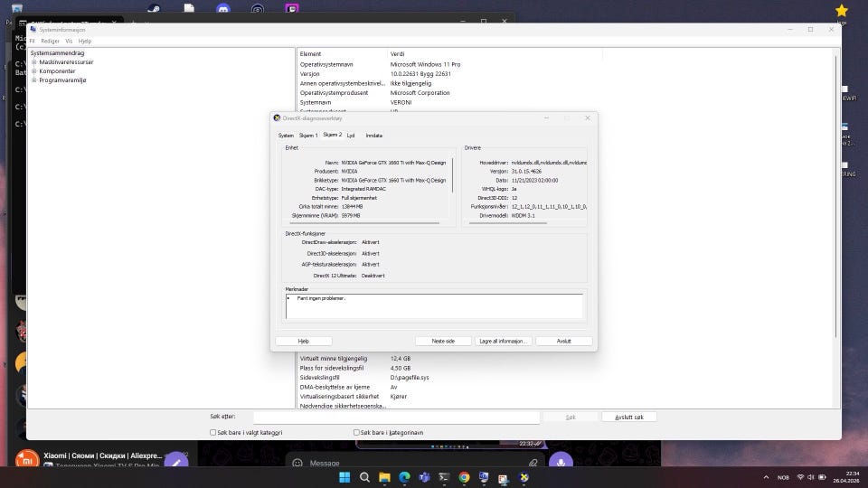Click Avslutt søk button

[x=629, y=418]
